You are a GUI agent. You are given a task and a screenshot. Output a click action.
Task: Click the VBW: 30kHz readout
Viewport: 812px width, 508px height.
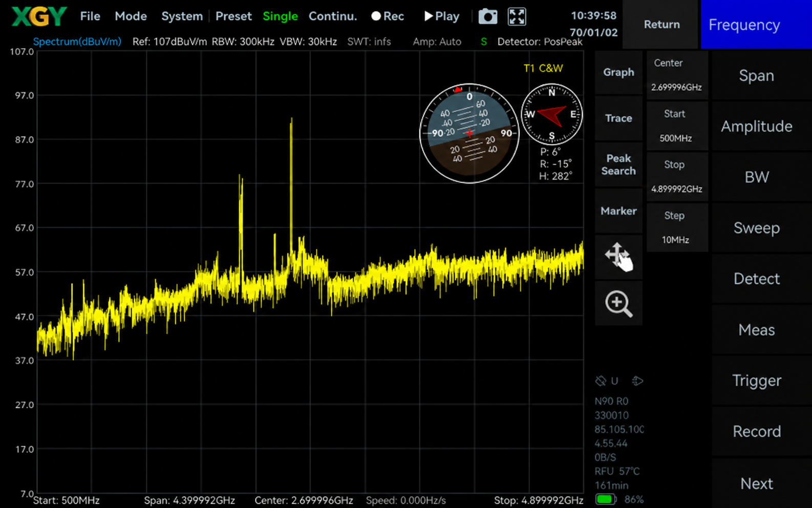click(x=308, y=41)
